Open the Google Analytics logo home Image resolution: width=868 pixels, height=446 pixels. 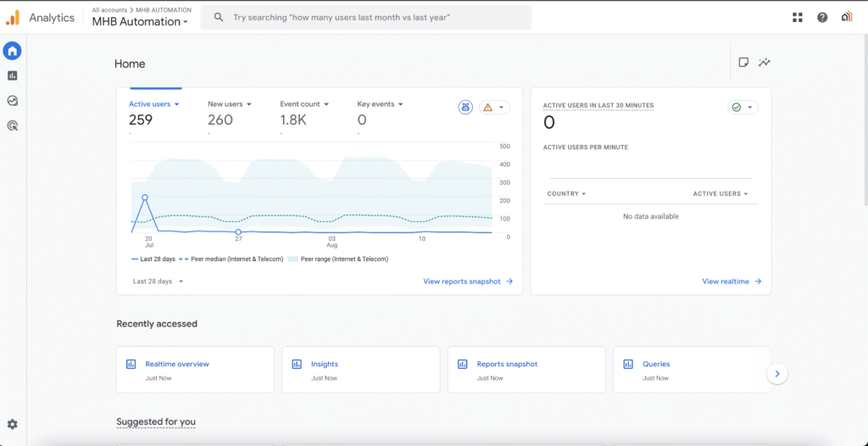(12, 17)
